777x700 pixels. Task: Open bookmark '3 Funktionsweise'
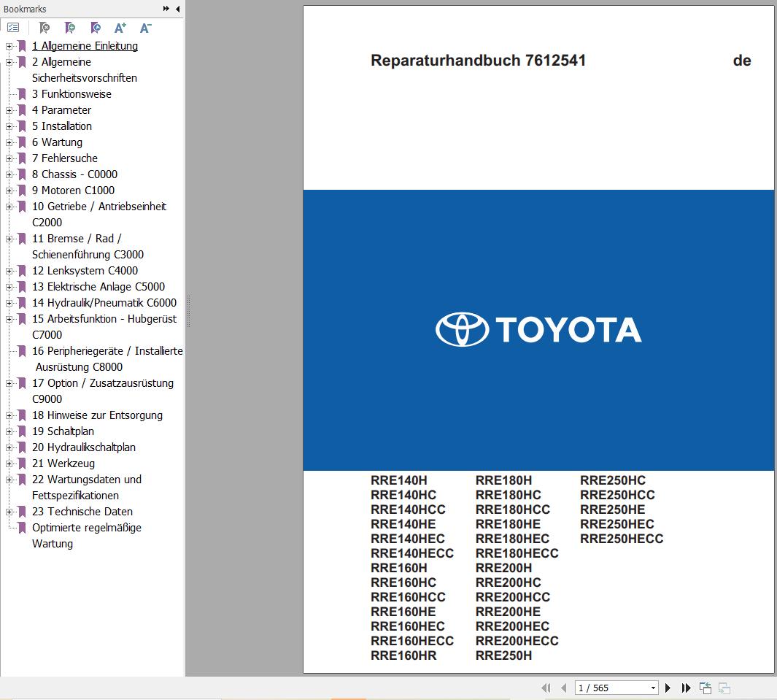[71, 94]
